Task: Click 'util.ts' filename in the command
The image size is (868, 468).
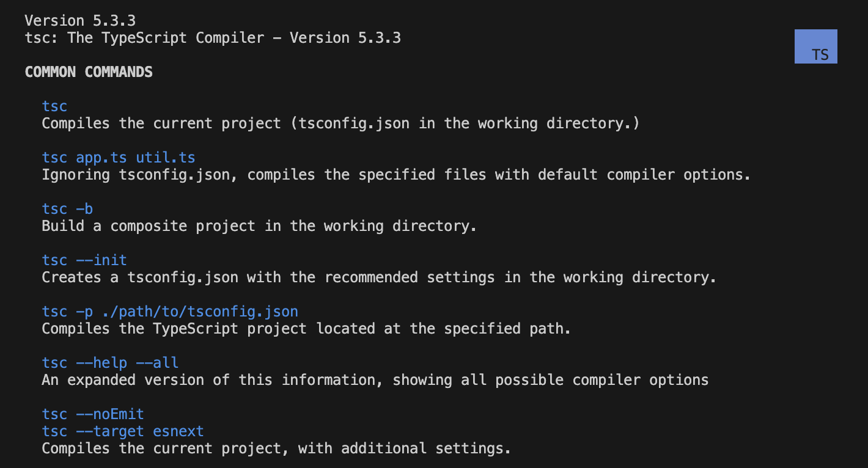Action: point(166,158)
